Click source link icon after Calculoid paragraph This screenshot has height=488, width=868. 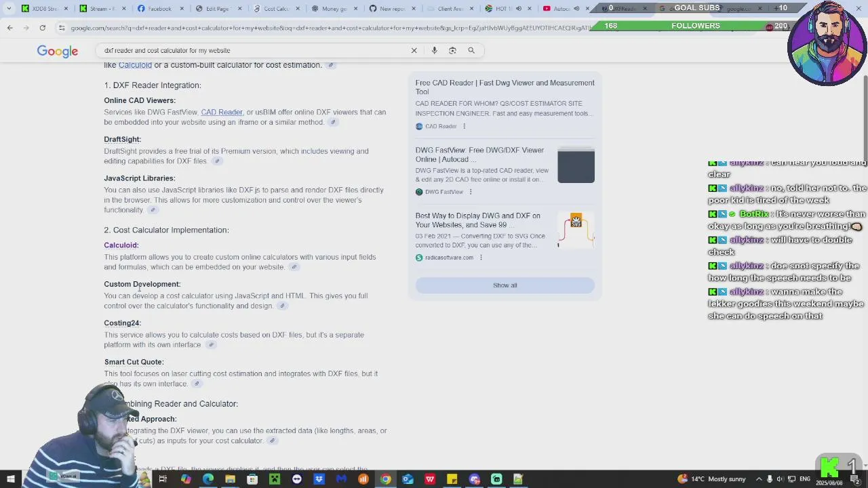pos(294,267)
